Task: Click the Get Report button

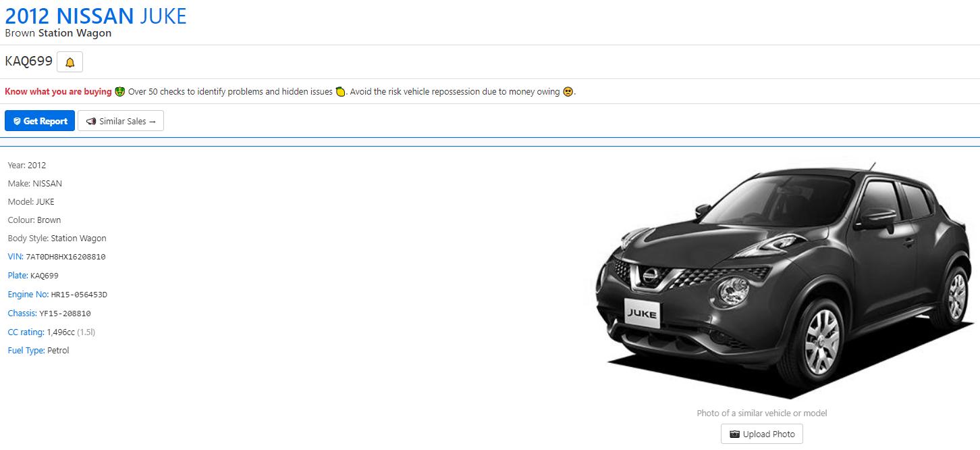Action: pos(40,121)
